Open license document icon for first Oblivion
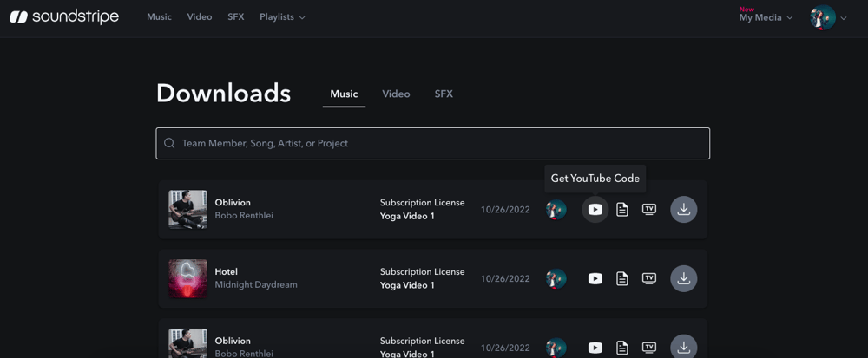 tap(622, 210)
